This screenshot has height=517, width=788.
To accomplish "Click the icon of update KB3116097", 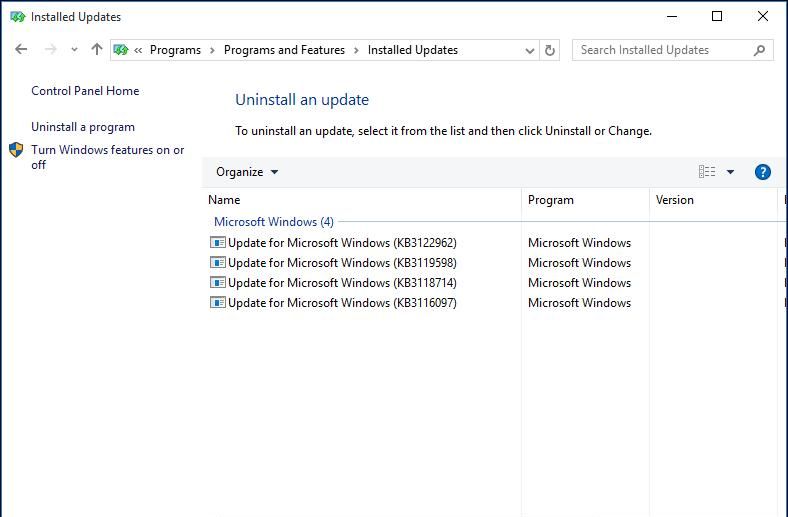I will click(x=218, y=302).
